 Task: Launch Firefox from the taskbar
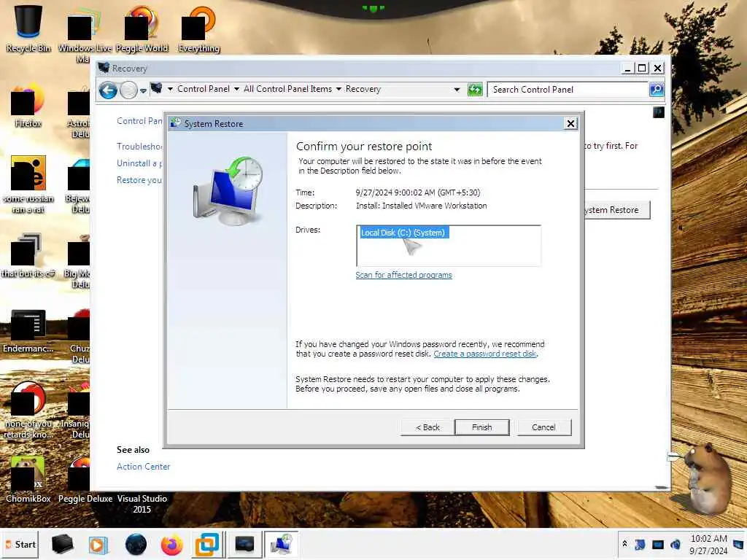click(171, 545)
